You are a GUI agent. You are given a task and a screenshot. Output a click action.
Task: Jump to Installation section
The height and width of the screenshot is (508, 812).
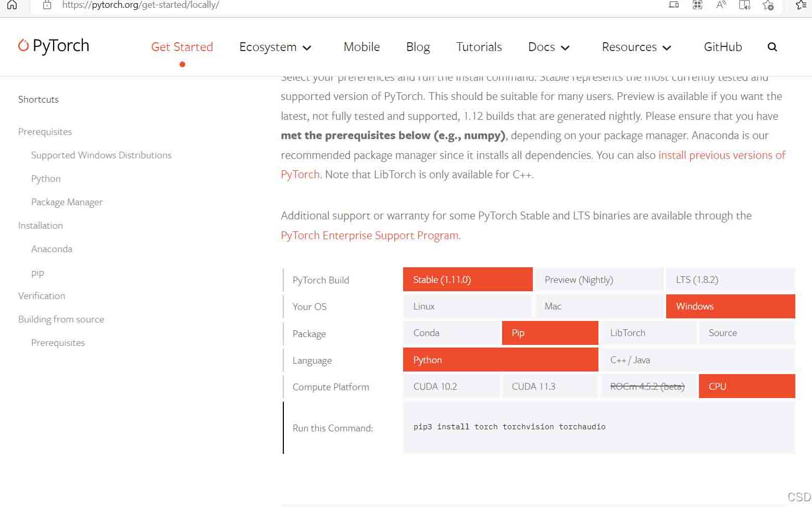[40, 226]
